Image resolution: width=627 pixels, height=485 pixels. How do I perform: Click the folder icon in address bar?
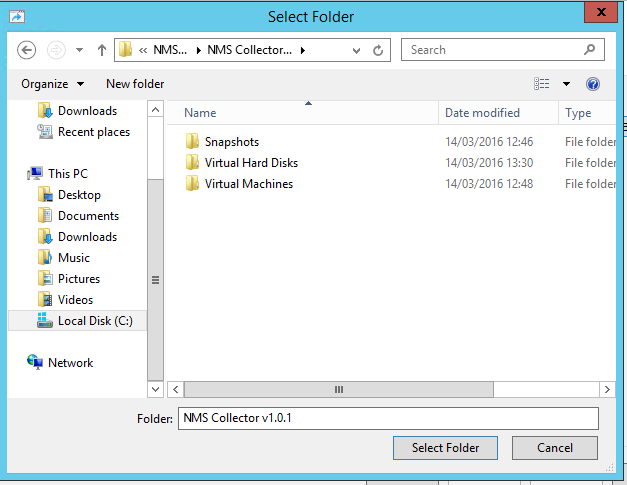[126, 50]
